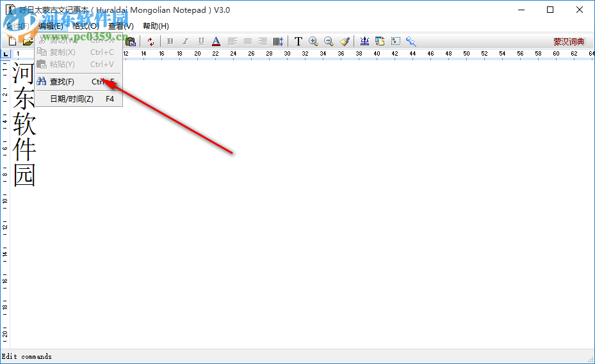Click the blue pushpin icon
This screenshot has height=364, width=595.
tap(411, 42)
